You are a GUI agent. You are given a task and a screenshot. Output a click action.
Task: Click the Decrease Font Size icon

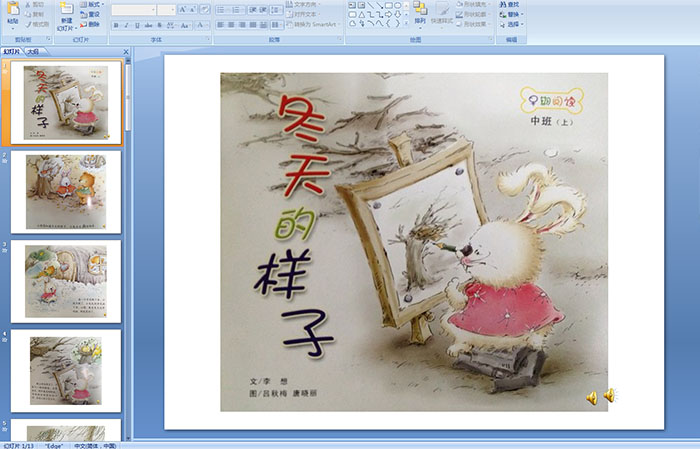point(192,9)
